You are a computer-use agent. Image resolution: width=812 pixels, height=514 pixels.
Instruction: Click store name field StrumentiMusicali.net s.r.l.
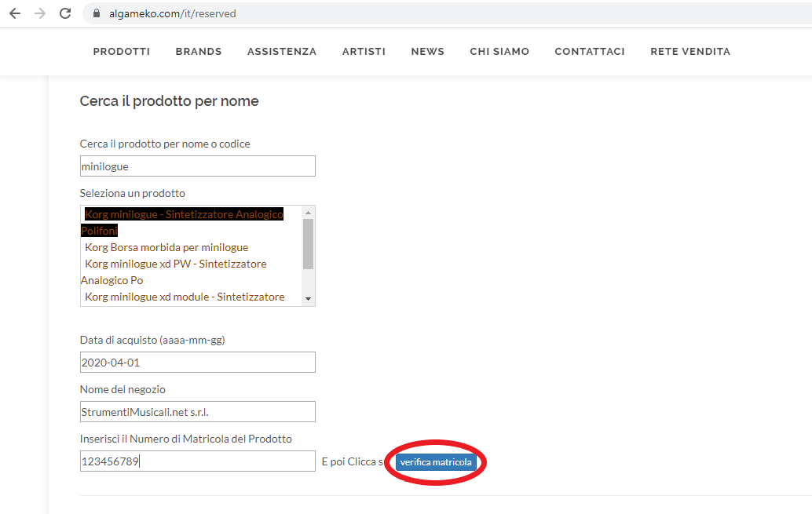pyautogui.click(x=197, y=411)
